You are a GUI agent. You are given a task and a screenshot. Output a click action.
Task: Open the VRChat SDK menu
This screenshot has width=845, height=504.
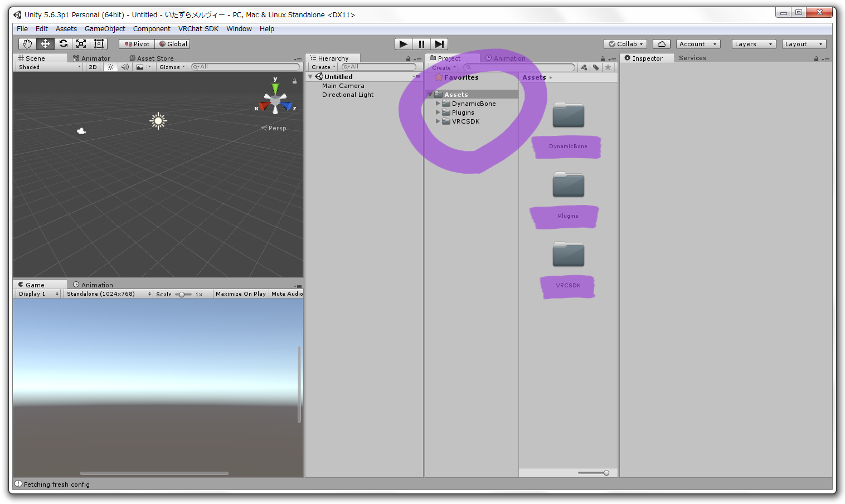point(198,29)
